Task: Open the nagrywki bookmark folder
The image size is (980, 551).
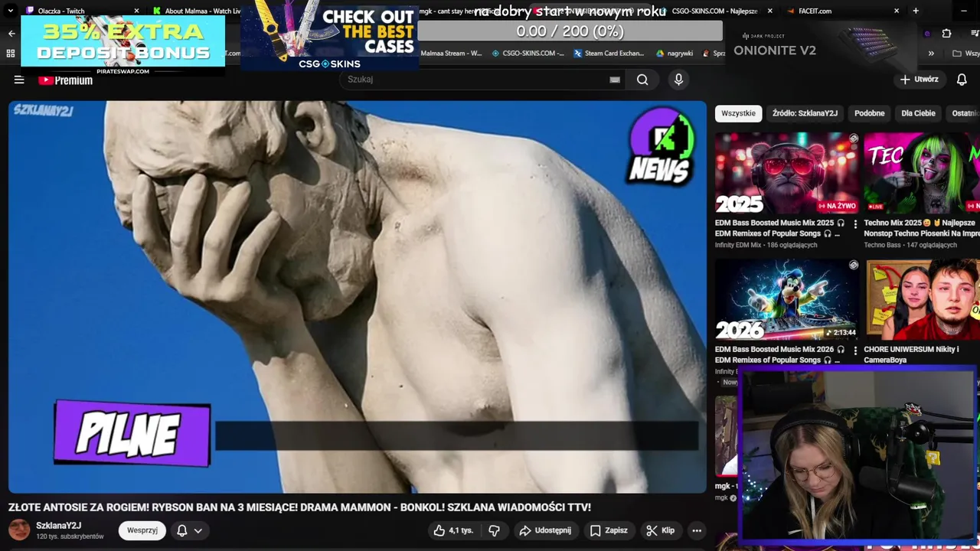Action: point(675,54)
